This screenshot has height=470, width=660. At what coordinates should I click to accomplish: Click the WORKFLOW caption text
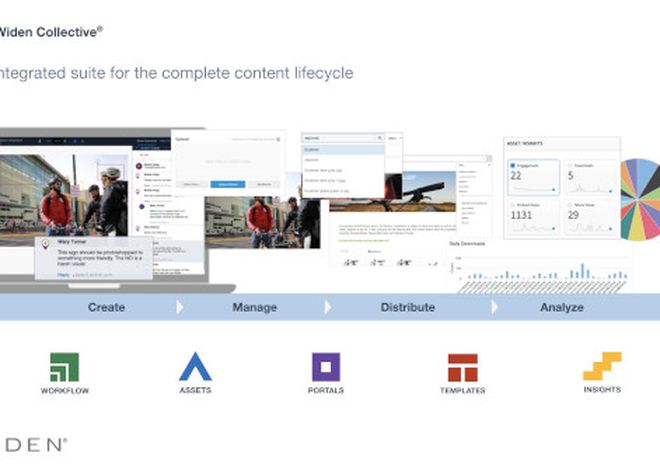point(65,390)
